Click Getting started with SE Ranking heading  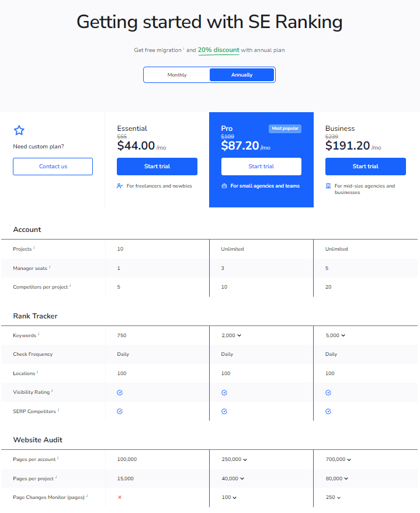(x=209, y=22)
